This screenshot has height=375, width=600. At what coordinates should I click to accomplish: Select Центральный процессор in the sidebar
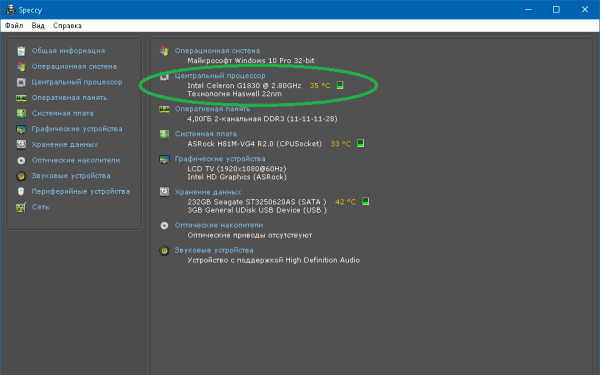77,82
